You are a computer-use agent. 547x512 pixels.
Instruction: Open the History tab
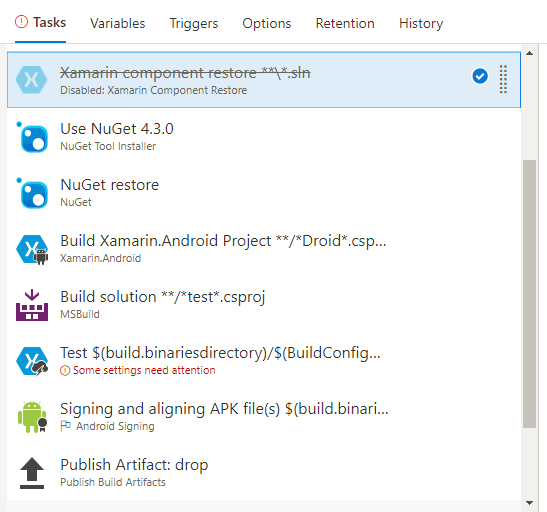[421, 23]
